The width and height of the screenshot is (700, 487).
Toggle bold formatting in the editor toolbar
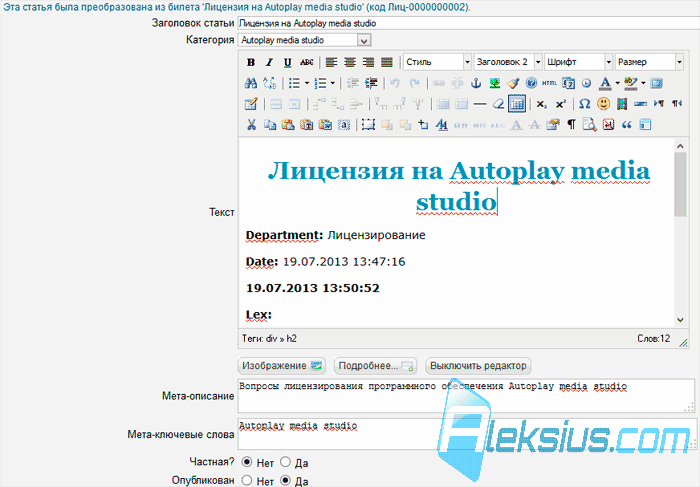pyautogui.click(x=251, y=62)
